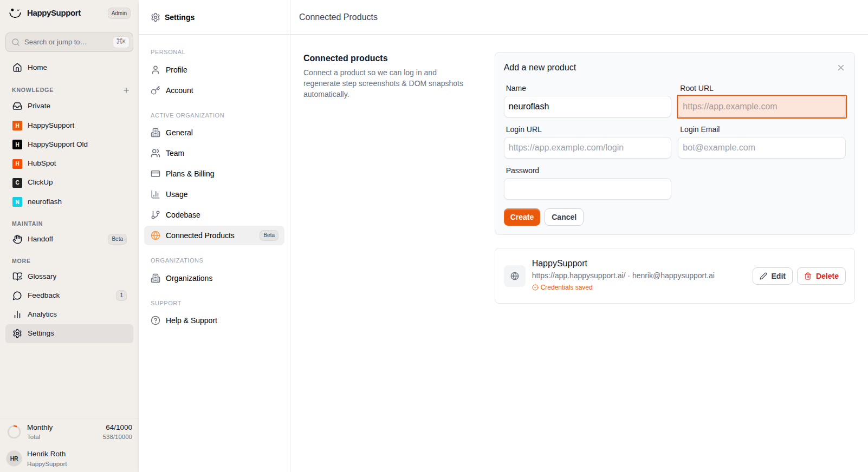Click the 64/1000 monthly usage count
Viewport: 868px width, 472px height.
tap(119, 428)
